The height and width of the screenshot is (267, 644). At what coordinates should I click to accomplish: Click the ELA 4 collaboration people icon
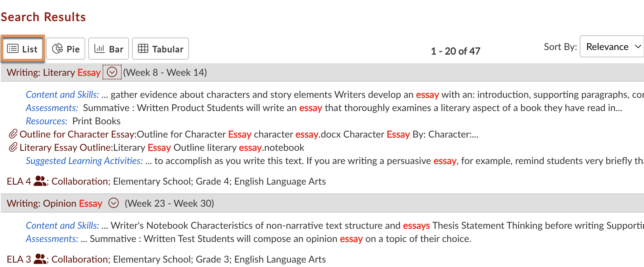40,181
